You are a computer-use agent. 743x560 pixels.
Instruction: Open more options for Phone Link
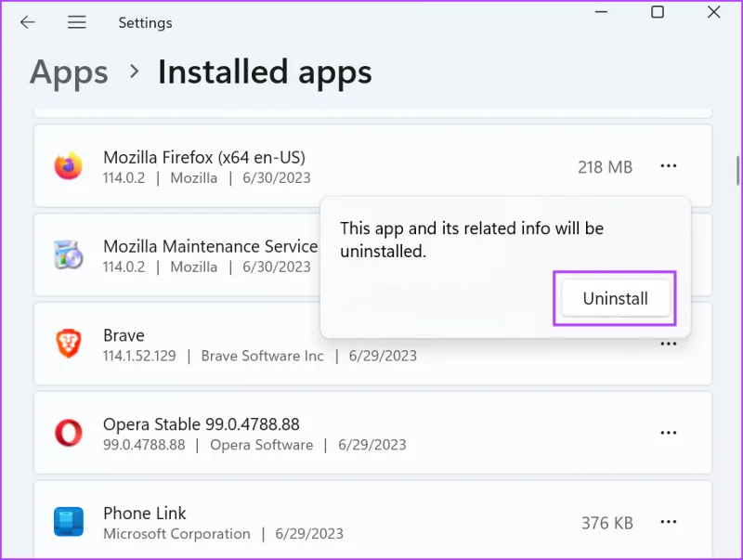(x=668, y=522)
